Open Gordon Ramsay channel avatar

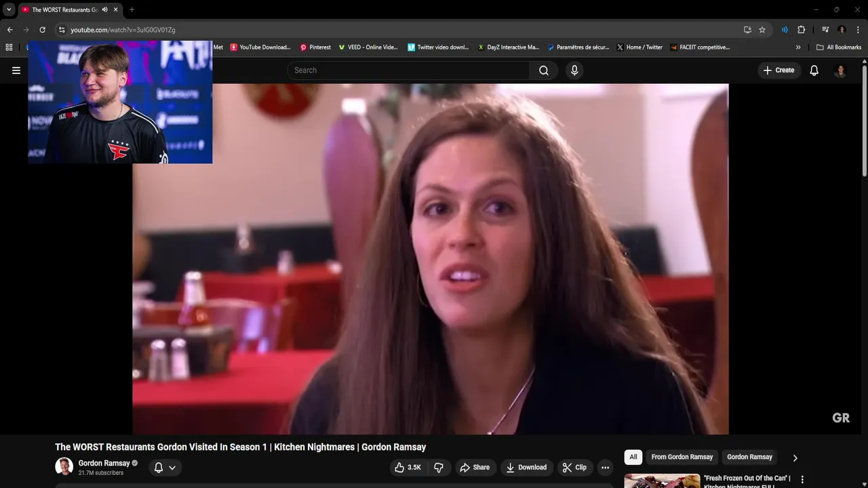tap(64, 466)
